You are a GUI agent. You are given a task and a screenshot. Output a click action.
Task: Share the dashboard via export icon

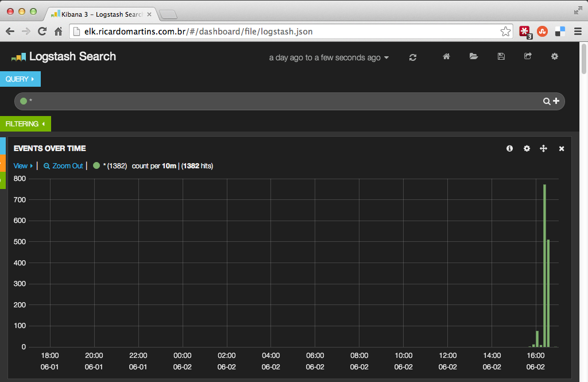coord(527,57)
